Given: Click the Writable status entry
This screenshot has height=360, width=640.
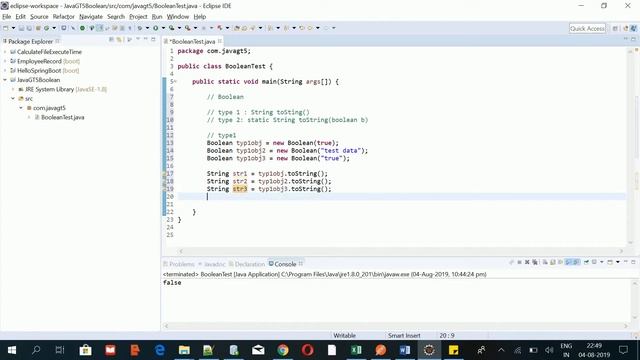Looking at the screenshot, I should (x=344, y=336).
